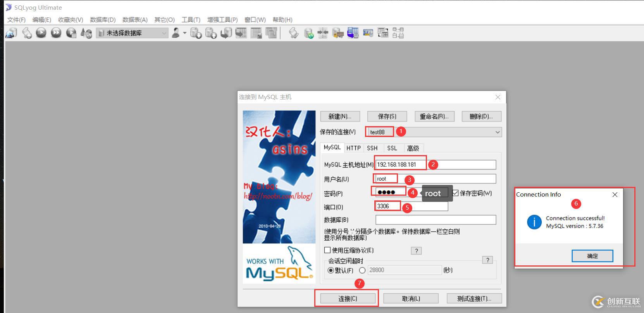
Task: Run the single-arrow execute query icon
Action: coord(41,33)
